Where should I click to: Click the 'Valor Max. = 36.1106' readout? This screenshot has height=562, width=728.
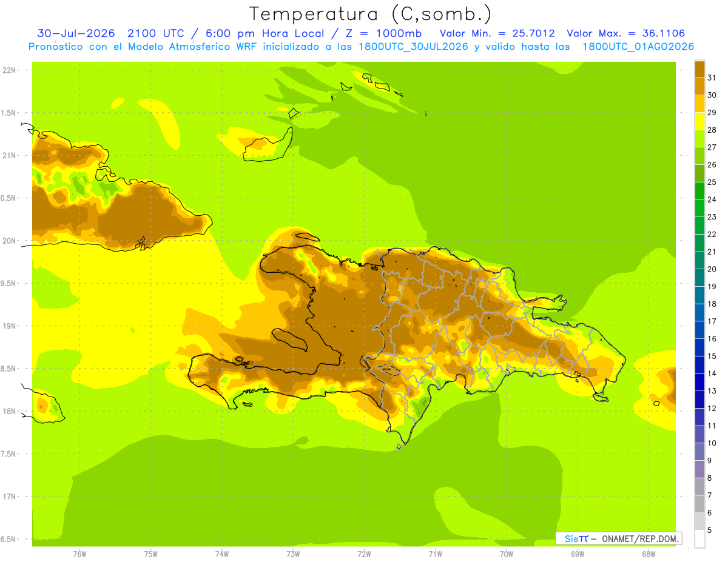pyautogui.click(x=625, y=33)
